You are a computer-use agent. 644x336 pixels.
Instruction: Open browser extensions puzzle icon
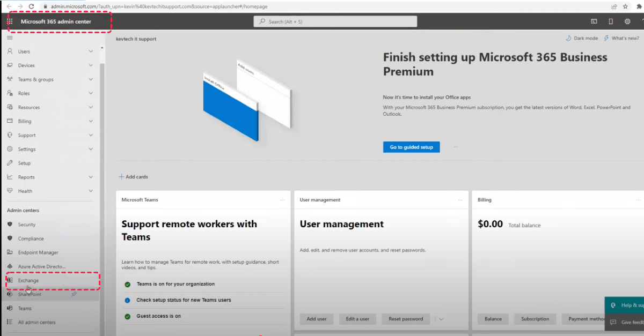pos(639,6)
